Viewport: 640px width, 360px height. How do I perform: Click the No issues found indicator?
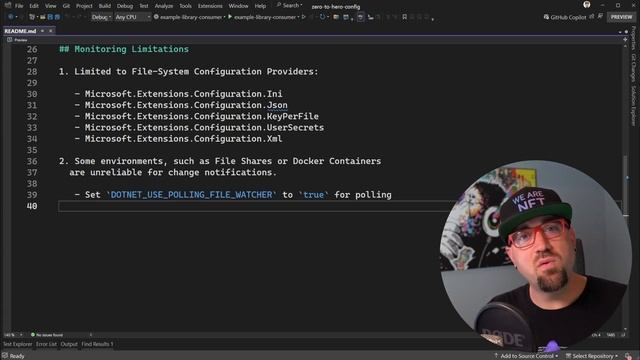click(47, 335)
